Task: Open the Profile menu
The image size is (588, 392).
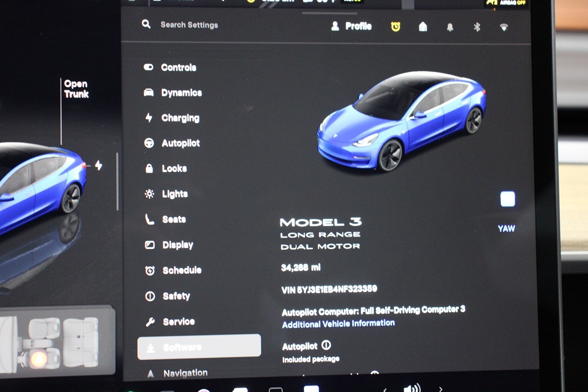Action: [x=352, y=26]
